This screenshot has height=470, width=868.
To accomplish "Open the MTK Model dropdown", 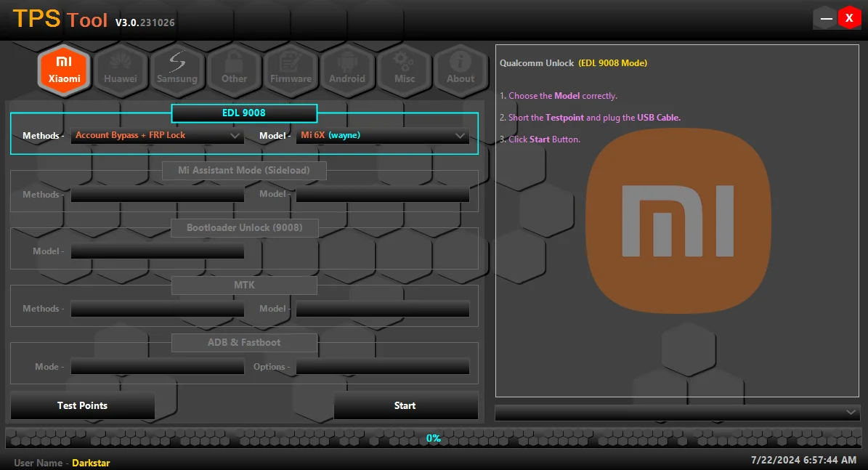I will pyautogui.click(x=383, y=309).
